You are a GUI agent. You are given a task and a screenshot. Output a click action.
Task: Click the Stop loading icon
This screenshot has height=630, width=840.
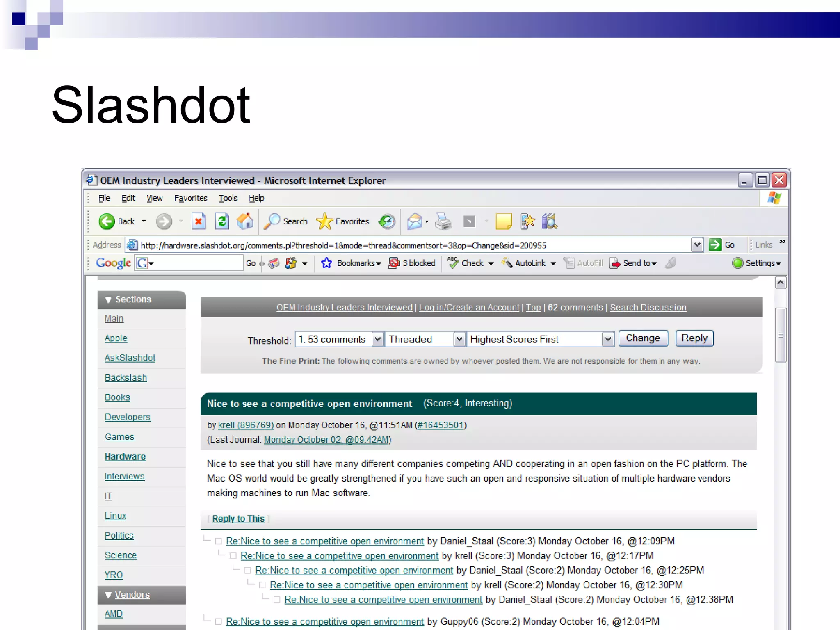[x=199, y=221]
